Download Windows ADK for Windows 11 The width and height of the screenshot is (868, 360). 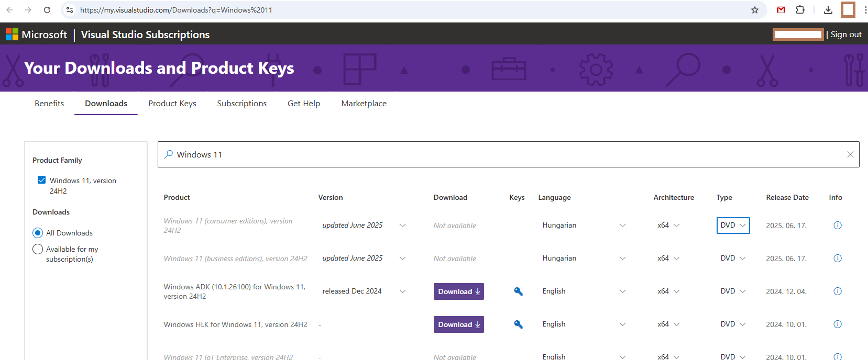pyautogui.click(x=459, y=291)
